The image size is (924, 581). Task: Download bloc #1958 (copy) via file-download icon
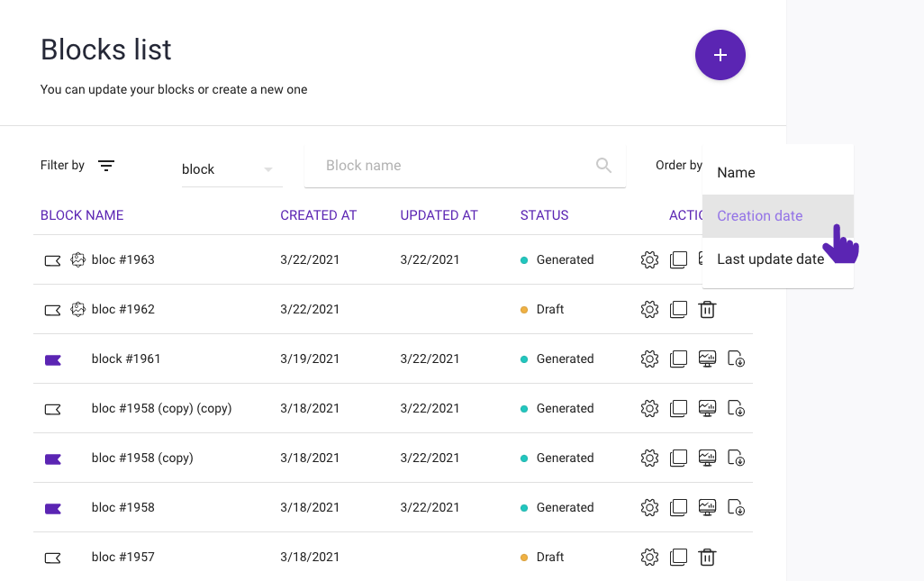[x=737, y=458]
